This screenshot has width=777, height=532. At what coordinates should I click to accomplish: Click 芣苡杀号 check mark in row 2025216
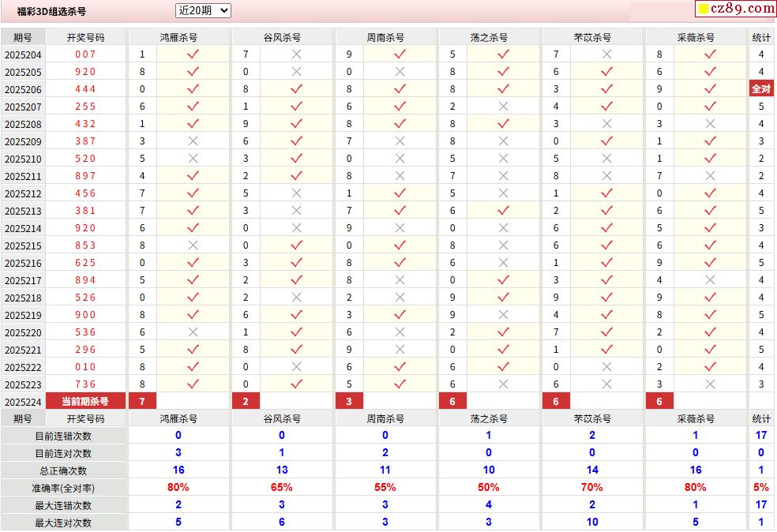(x=606, y=263)
